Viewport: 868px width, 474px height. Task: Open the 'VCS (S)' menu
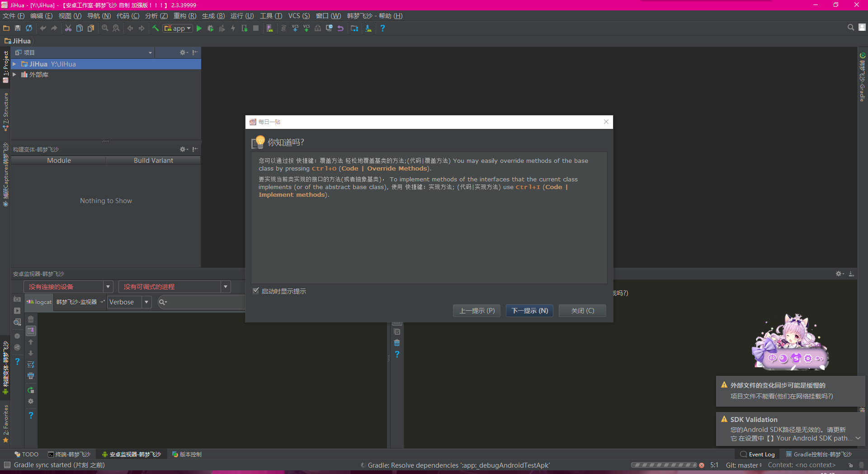click(299, 16)
